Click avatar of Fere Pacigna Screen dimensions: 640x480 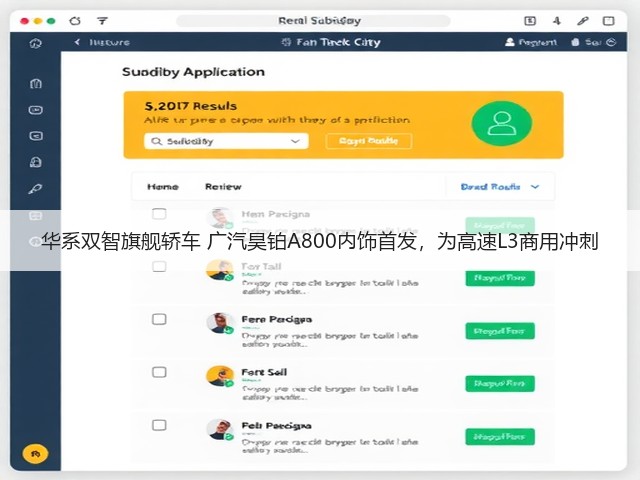(220, 323)
